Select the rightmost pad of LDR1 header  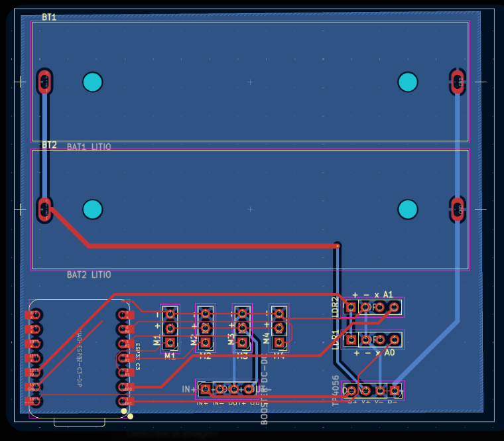(x=395, y=340)
